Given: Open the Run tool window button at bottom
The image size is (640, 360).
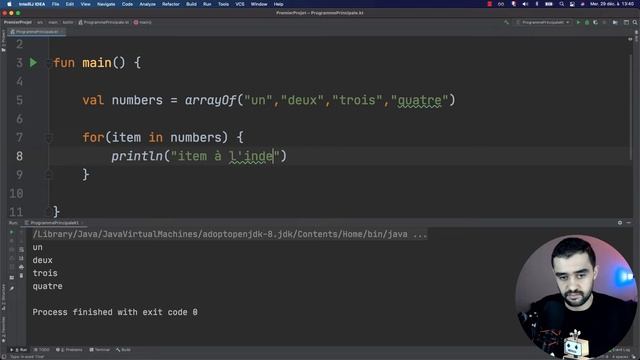Looking at the screenshot, I should point(19,350).
